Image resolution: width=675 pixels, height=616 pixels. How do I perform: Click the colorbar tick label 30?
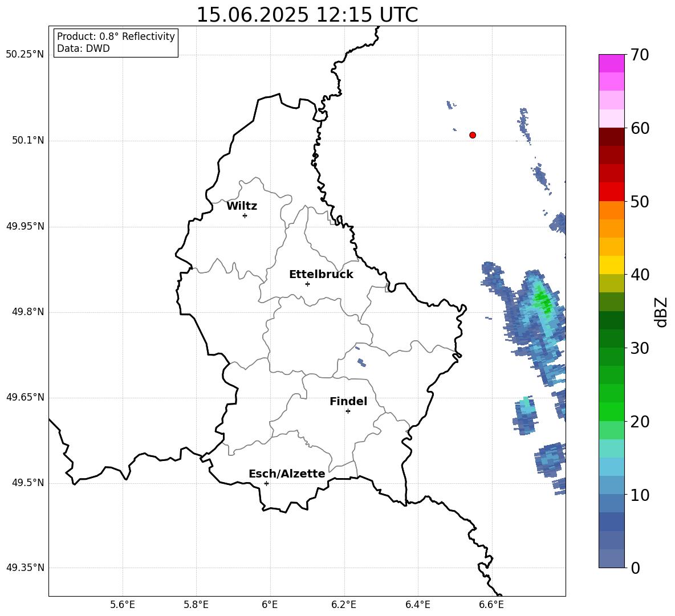[x=640, y=348]
